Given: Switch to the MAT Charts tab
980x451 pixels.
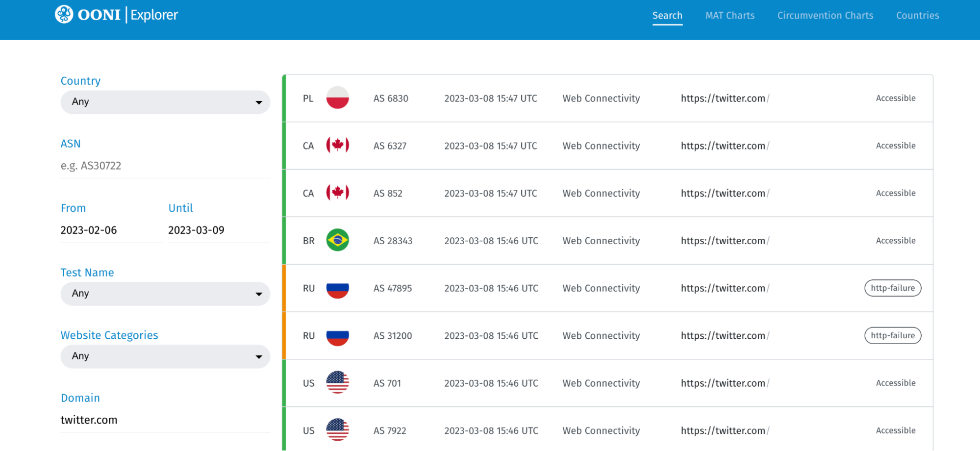Looking at the screenshot, I should click(729, 16).
